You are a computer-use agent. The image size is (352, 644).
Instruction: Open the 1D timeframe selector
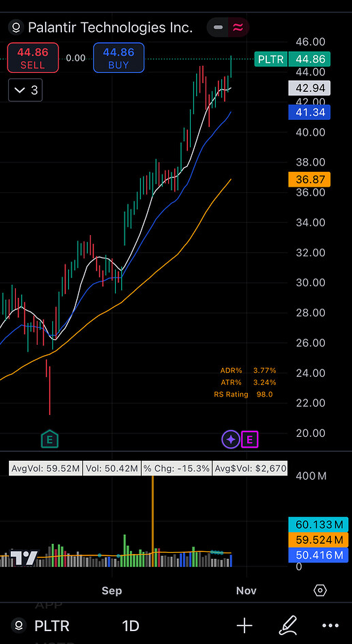(x=131, y=626)
